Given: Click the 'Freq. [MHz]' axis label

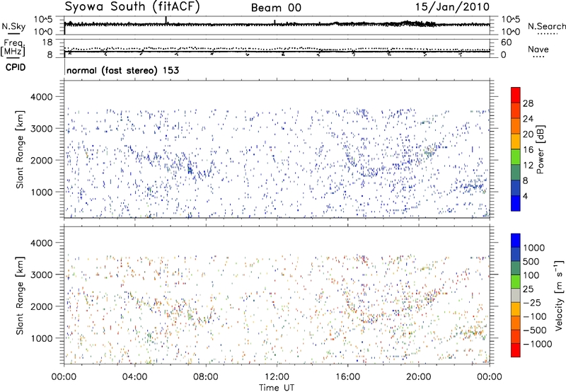Looking at the screenshot, I should [x=13, y=48].
